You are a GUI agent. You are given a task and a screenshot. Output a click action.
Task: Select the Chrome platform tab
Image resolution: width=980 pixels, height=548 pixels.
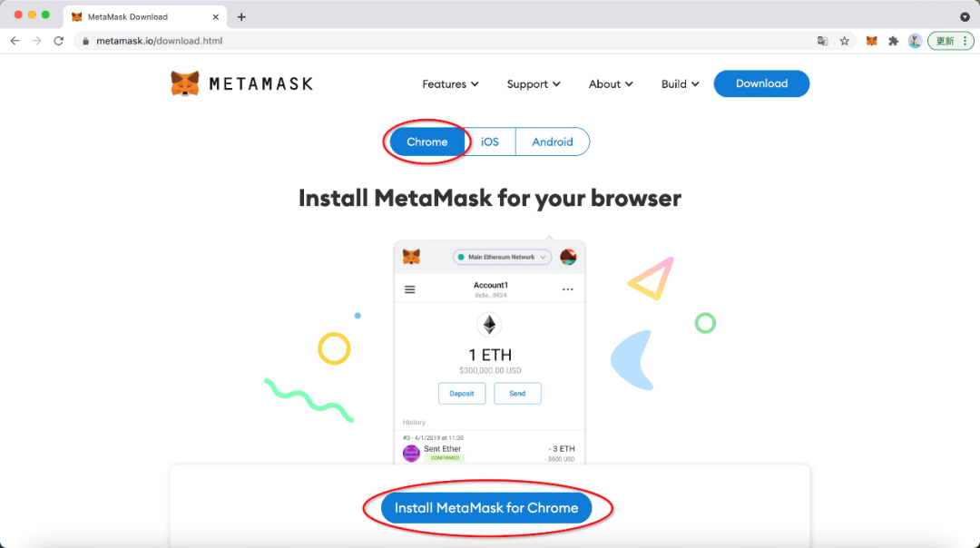click(x=426, y=142)
